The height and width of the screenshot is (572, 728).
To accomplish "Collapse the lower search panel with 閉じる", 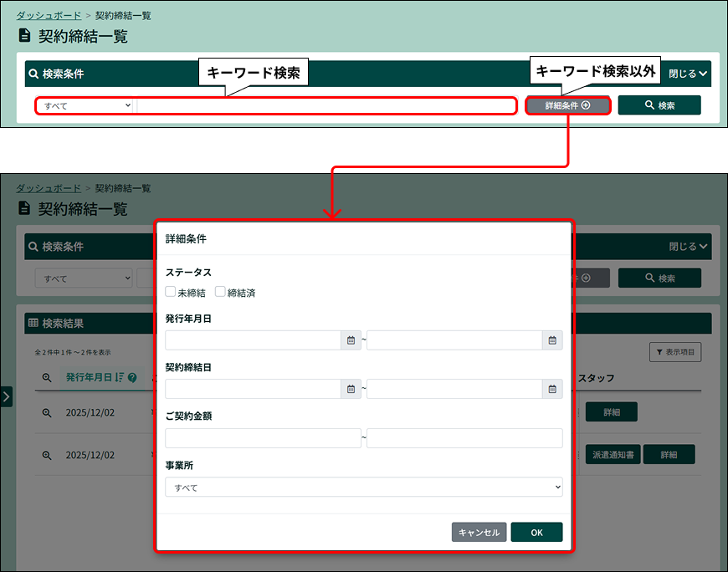I will [x=688, y=247].
